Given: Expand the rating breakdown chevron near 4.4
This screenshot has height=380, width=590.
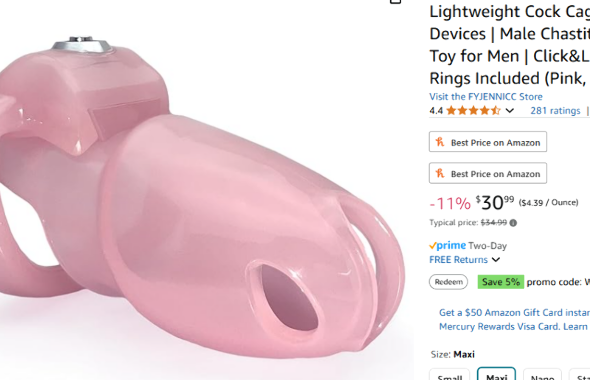Looking at the screenshot, I should (x=509, y=111).
